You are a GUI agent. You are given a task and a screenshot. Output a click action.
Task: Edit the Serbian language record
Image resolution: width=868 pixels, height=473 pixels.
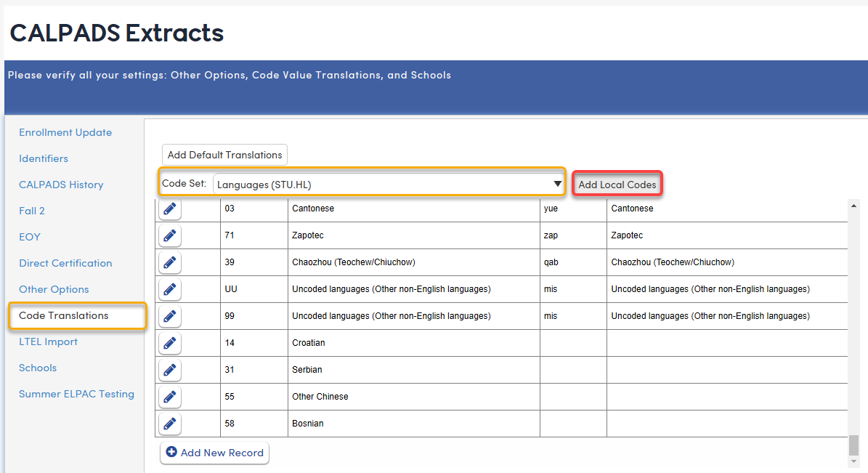170,369
